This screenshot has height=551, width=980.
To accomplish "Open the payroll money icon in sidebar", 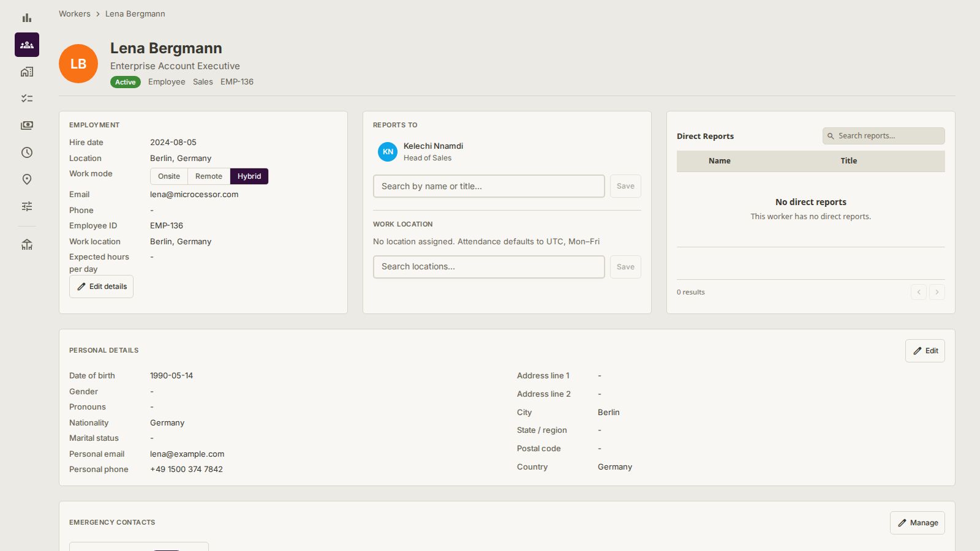I will [x=27, y=126].
